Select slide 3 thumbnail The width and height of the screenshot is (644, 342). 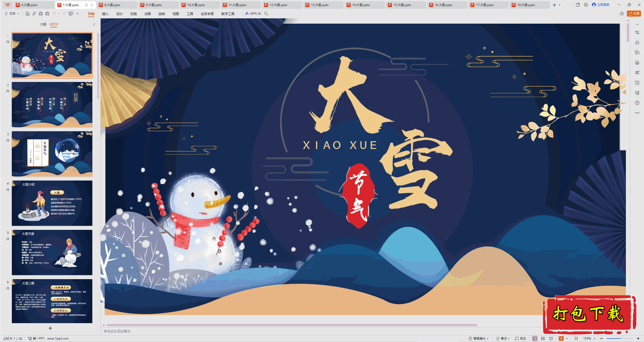(52, 154)
